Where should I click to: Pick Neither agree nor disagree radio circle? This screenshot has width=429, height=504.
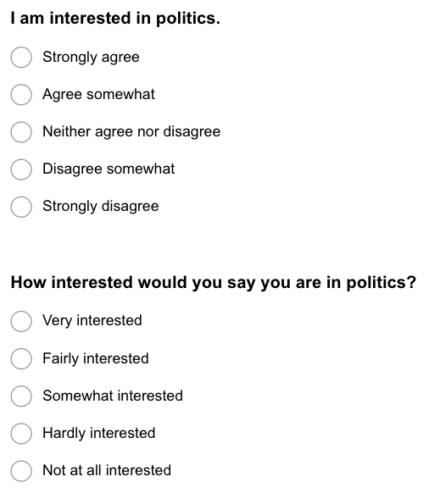click(21, 132)
